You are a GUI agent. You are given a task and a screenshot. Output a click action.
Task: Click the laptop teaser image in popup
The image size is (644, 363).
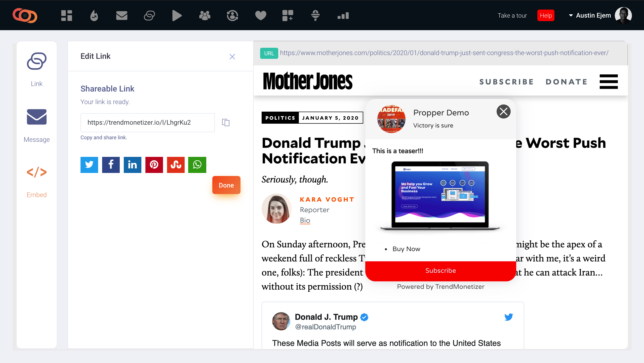(440, 196)
